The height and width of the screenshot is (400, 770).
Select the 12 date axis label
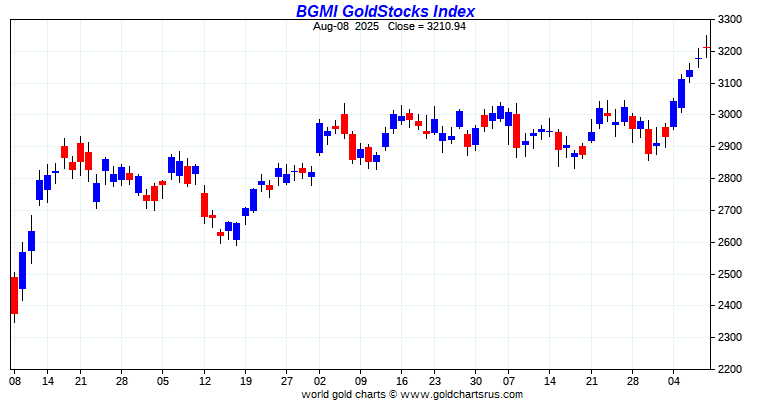coord(205,382)
